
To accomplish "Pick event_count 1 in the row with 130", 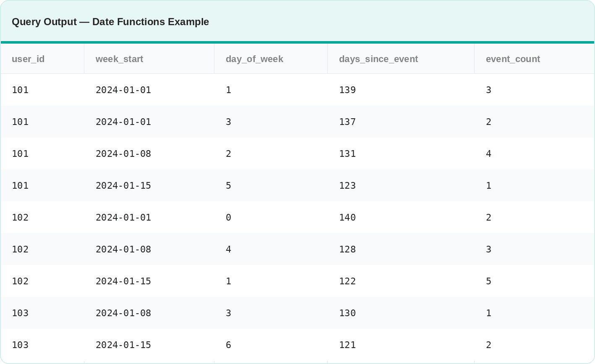I will [488, 313].
